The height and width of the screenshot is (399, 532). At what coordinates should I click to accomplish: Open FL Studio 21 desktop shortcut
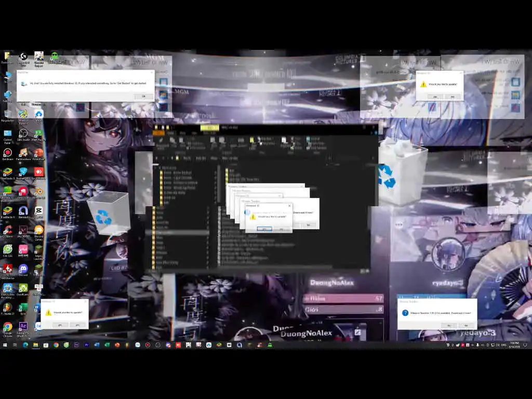(x=7, y=308)
